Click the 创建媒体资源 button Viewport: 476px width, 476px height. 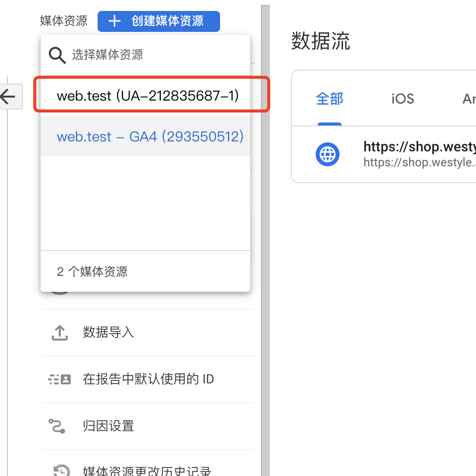point(158,21)
